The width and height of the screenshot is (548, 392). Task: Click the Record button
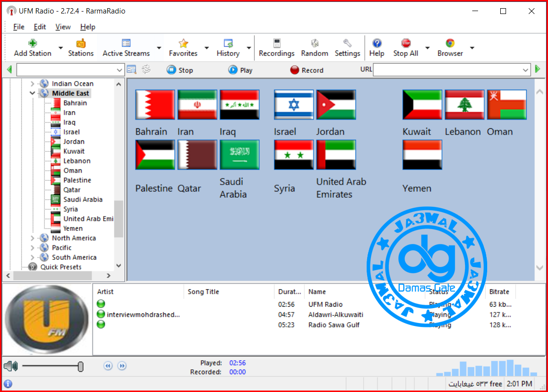pyautogui.click(x=307, y=70)
